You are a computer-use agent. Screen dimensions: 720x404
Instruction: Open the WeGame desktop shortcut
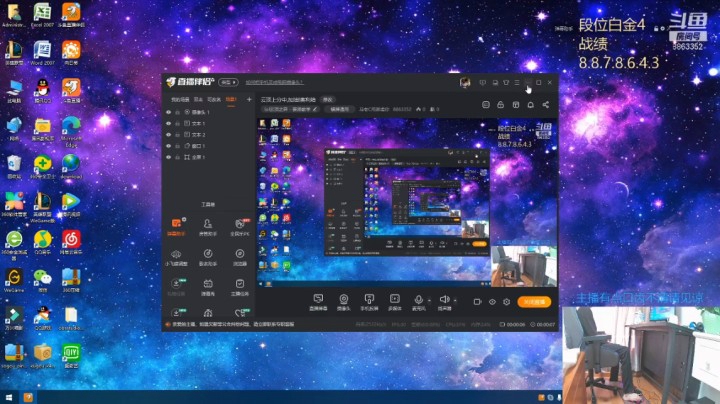point(14,281)
